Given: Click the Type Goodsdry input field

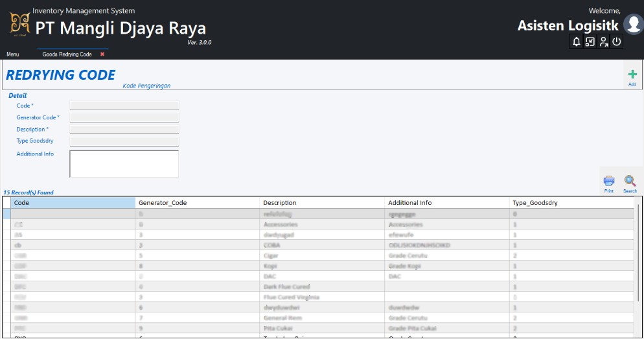Looking at the screenshot, I should point(124,141).
